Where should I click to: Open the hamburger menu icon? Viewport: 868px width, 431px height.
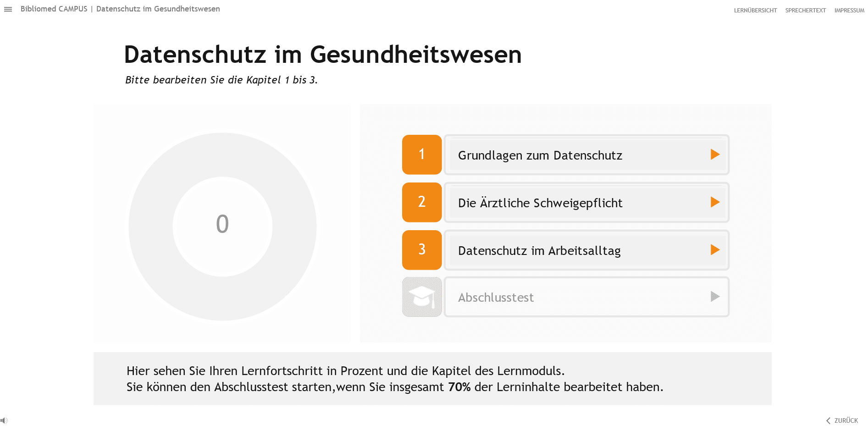pos(8,9)
